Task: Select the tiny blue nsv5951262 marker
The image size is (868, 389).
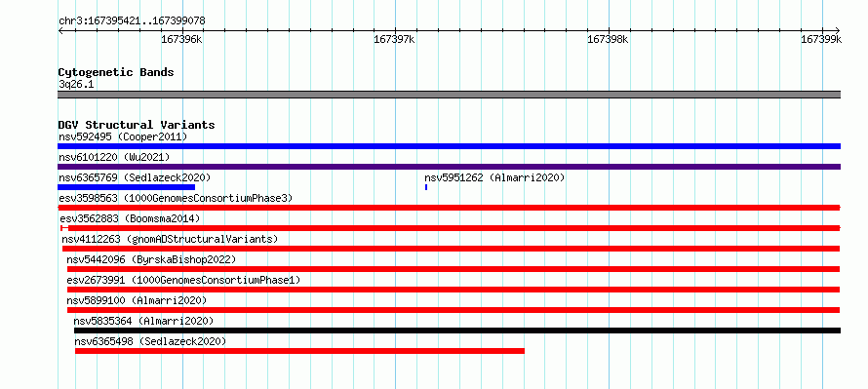Action: [425, 187]
